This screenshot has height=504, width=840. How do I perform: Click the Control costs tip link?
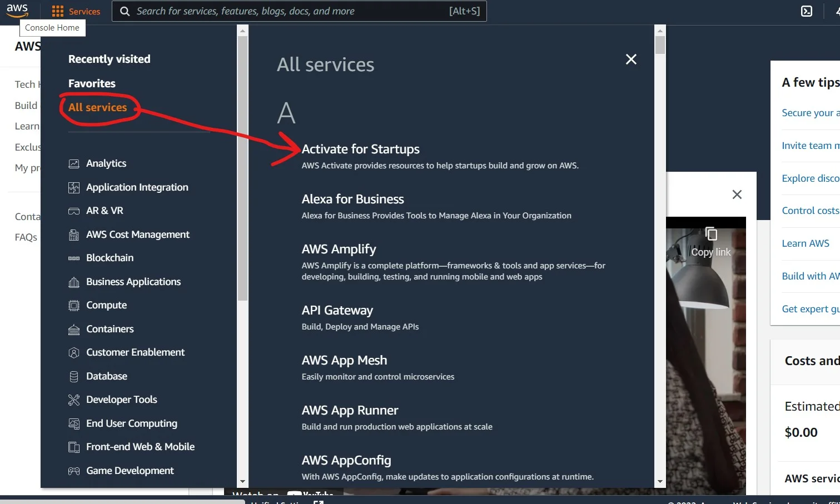point(811,211)
